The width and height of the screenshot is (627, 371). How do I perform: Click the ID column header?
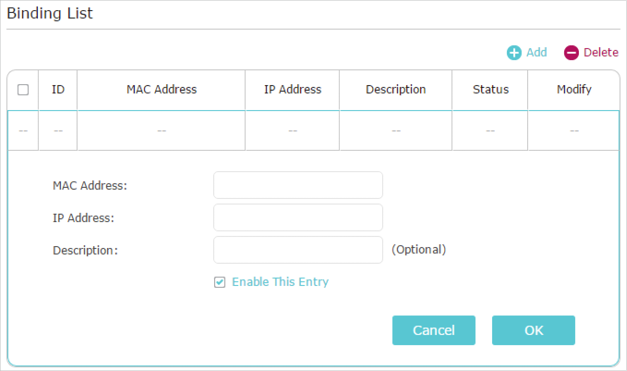click(x=58, y=90)
